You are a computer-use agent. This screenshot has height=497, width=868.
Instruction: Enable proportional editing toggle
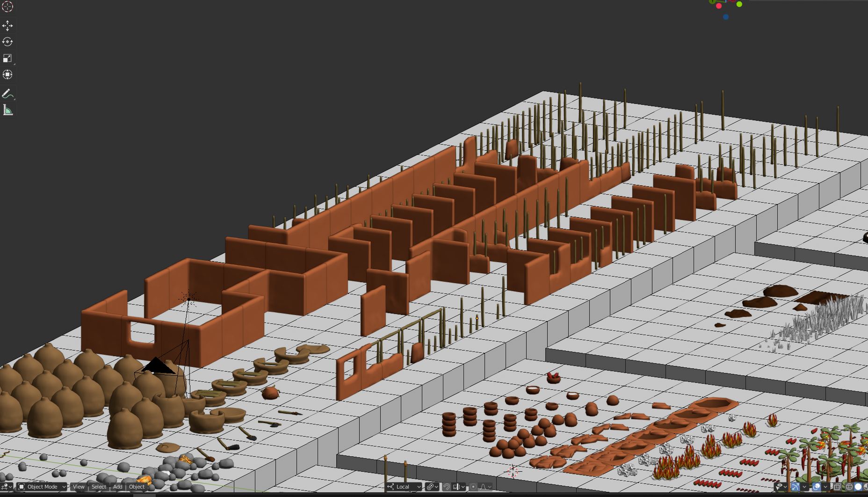[x=473, y=487]
